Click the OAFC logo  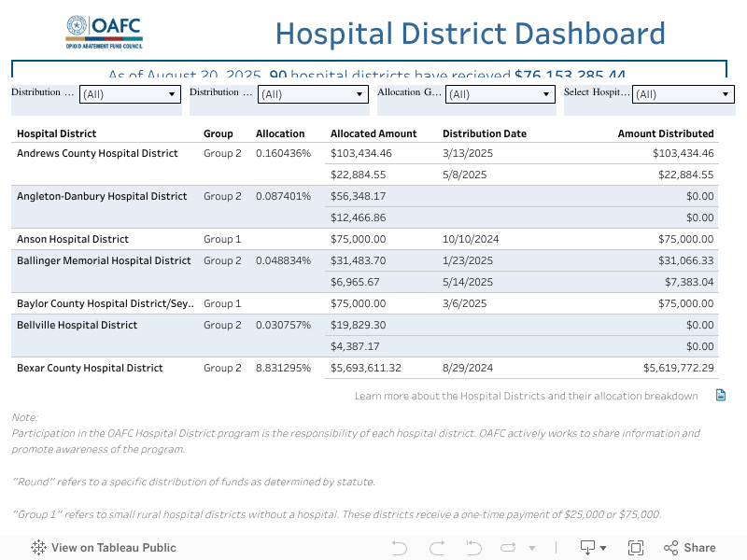point(104,31)
